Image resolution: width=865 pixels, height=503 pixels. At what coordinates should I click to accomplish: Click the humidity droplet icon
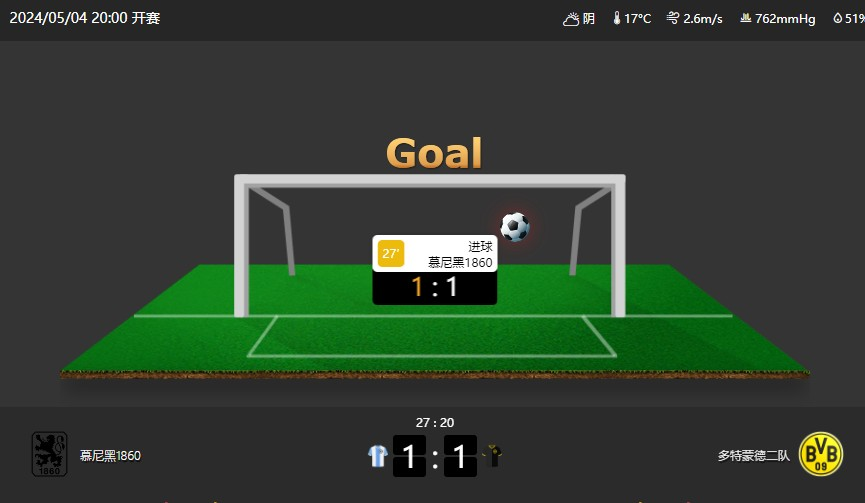coord(837,18)
